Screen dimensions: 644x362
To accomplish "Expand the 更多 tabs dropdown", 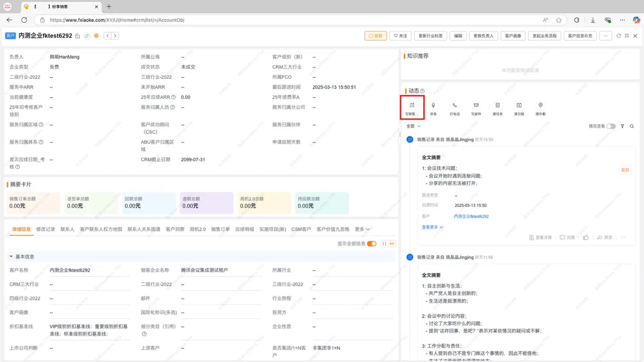I will (362, 229).
